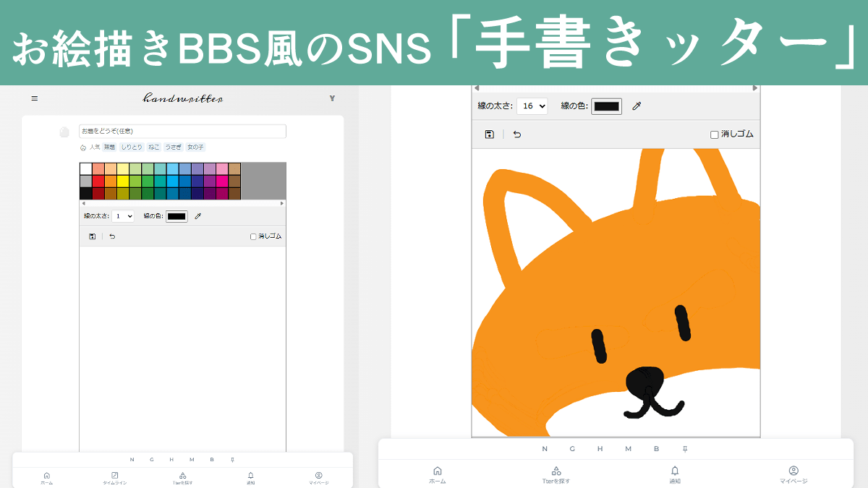This screenshot has width=868, height=488.
Task: Save the left canvas drawing via floppy disk icon
Action: tap(92, 236)
